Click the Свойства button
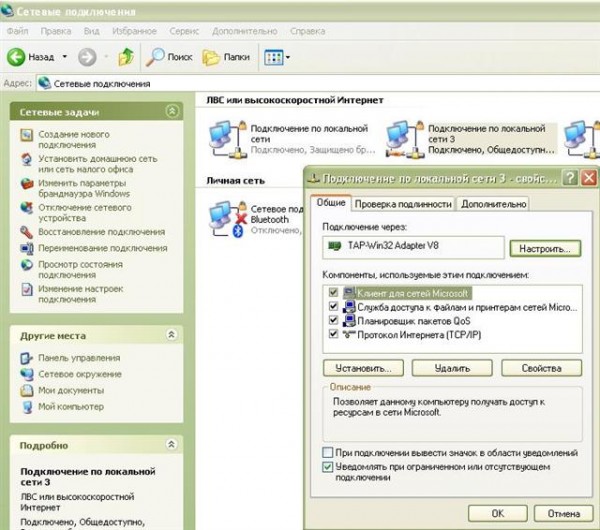The height and width of the screenshot is (530, 600). [541, 368]
